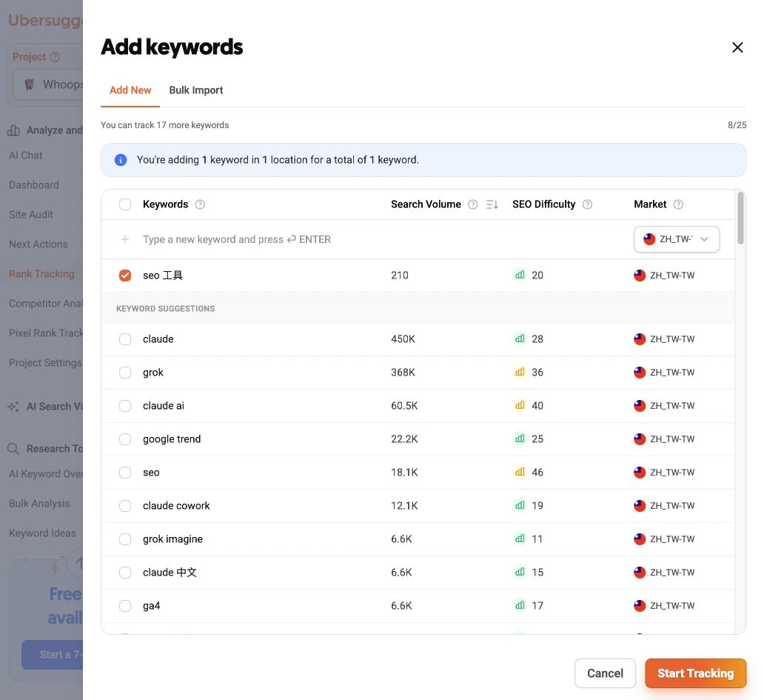The image size is (764, 700).
Task: Check the 'claude' keyword suggestion
Action: click(125, 339)
